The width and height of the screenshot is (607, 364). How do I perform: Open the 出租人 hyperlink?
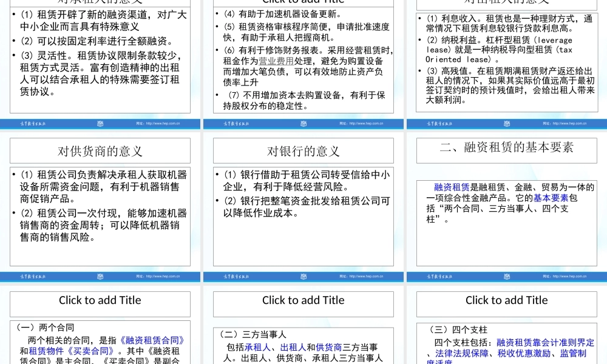[292, 346]
